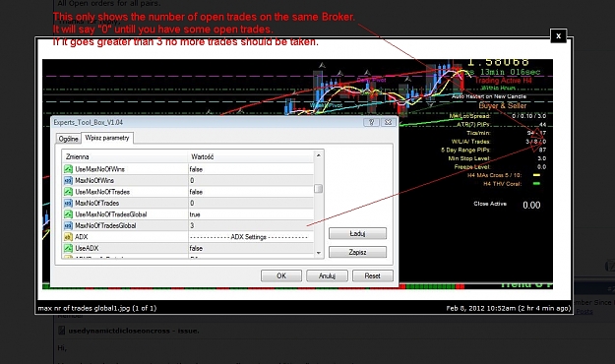
Task: Click the UseMaxNoOfWins boolean variable icon
Action: tap(68, 169)
